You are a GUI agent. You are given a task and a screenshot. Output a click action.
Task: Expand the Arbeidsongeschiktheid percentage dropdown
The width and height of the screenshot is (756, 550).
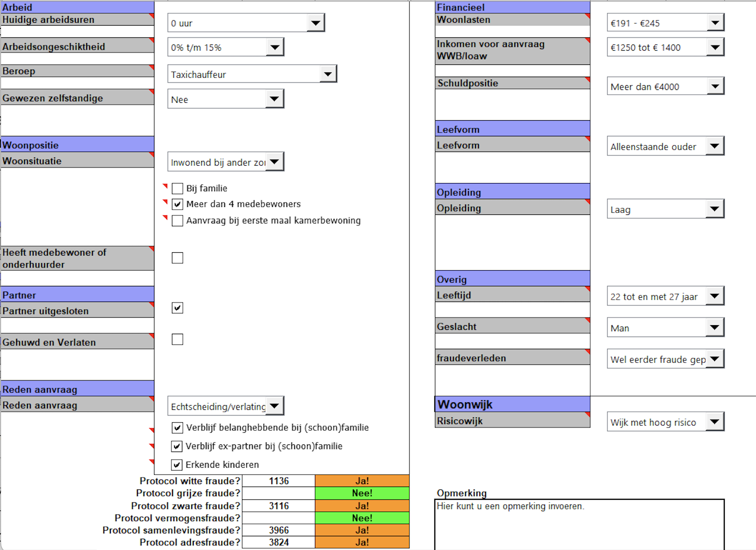coord(275,47)
